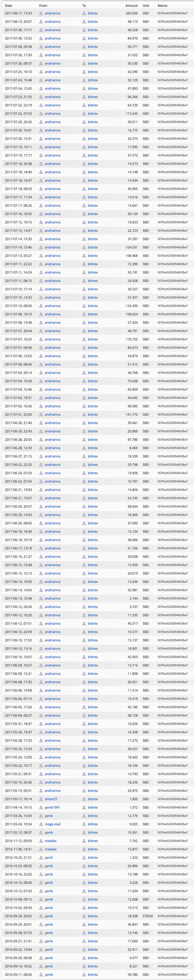Screen dimensions: 194x980
Task: Open yanik link in 2017-03-26, 10:34 row
Action: [49, 816]
